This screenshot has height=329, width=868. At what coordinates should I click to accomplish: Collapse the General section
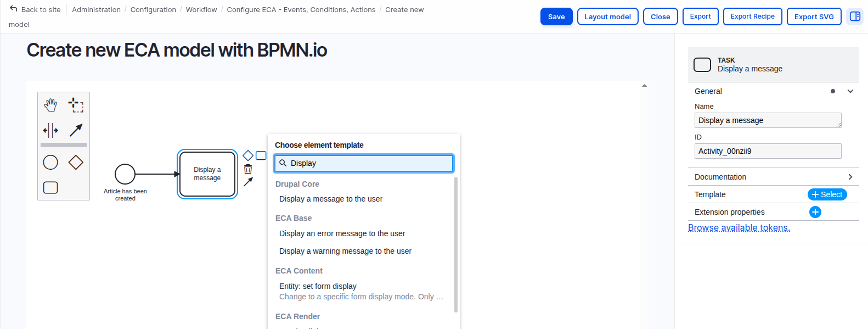point(850,91)
